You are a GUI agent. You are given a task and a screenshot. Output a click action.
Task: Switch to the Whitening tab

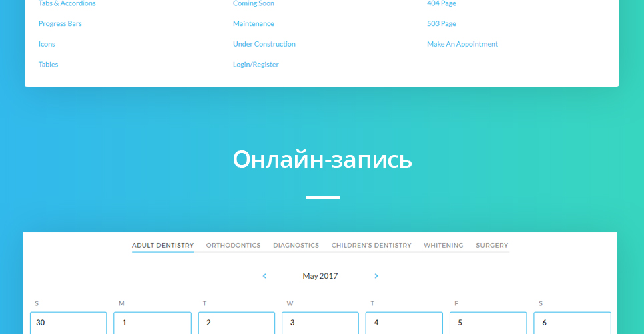tap(444, 246)
